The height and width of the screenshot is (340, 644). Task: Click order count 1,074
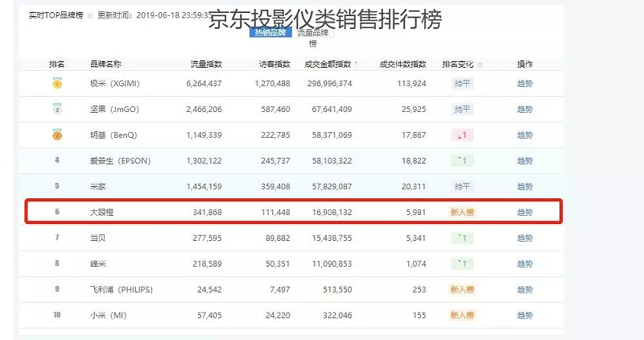[x=416, y=264]
